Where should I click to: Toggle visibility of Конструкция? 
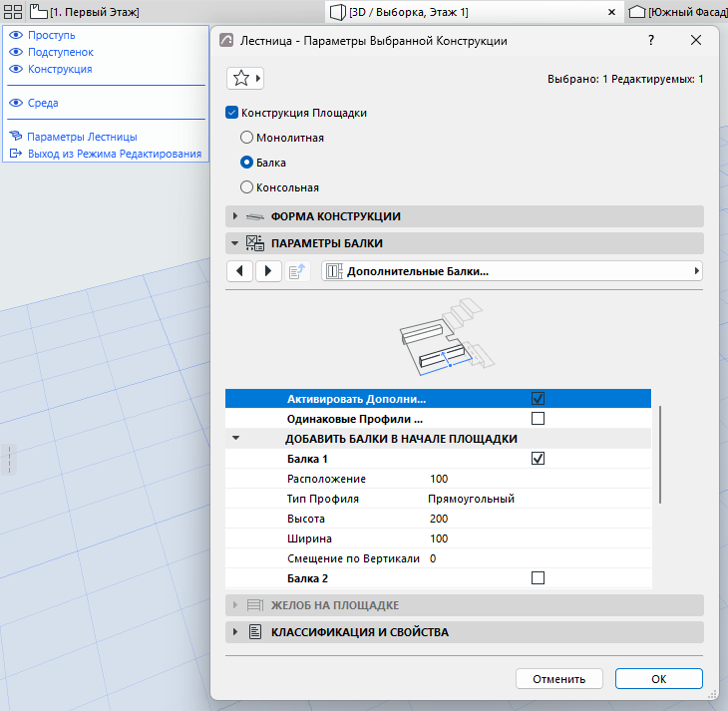coord(16,69)
